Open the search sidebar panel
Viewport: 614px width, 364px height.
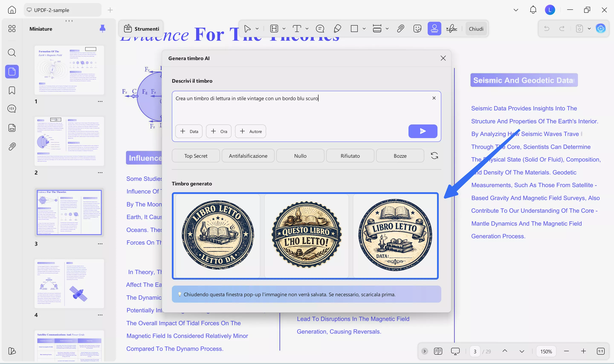pyautogui.click(x=12, y=52)
